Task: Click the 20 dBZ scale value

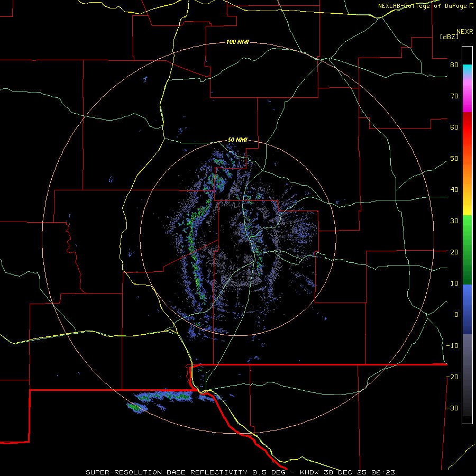Action: [x=454, y=252]
